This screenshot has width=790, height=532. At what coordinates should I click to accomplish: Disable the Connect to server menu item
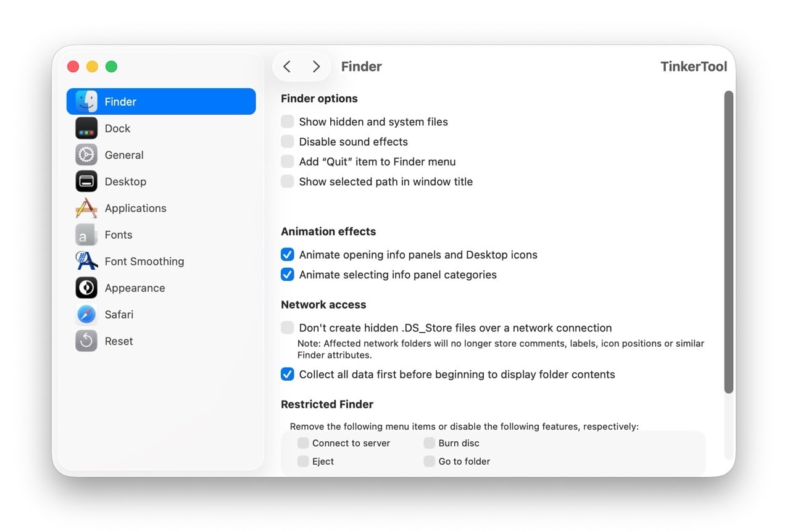[303, 443]
